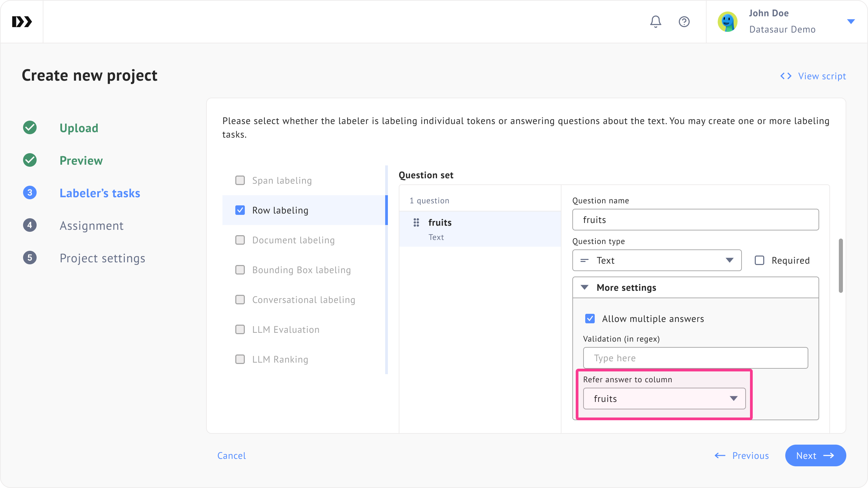The width and height of the screenshot is (868, 488).
Task: Go to the Preview step
Action: point(81,161)
